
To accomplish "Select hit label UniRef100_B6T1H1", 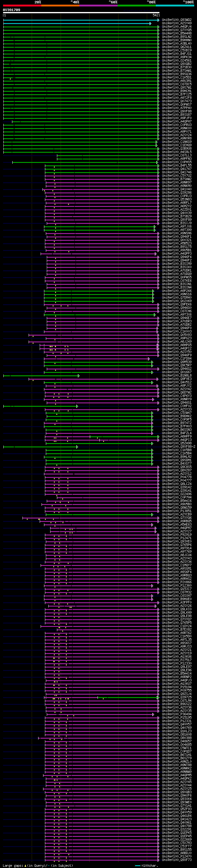I will pos(177,755).
